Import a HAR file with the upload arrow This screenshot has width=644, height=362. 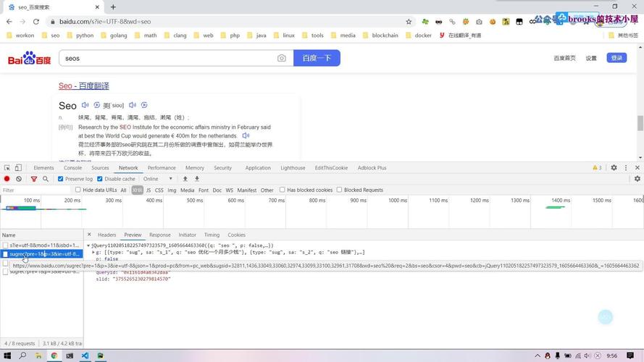point(185,179)
